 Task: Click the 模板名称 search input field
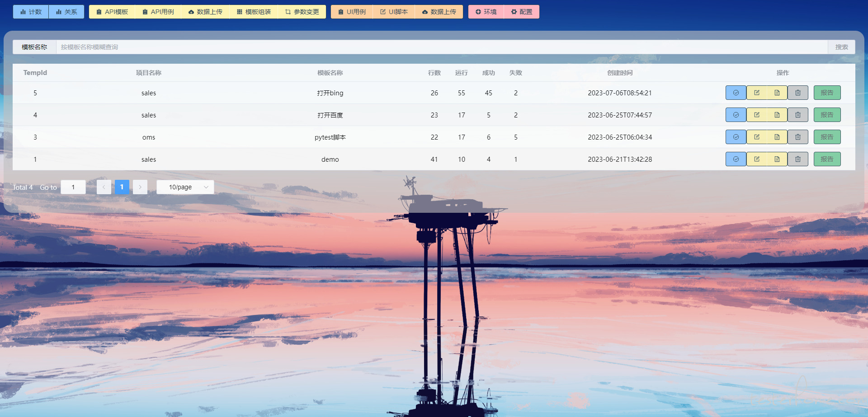tap(442, 47)
